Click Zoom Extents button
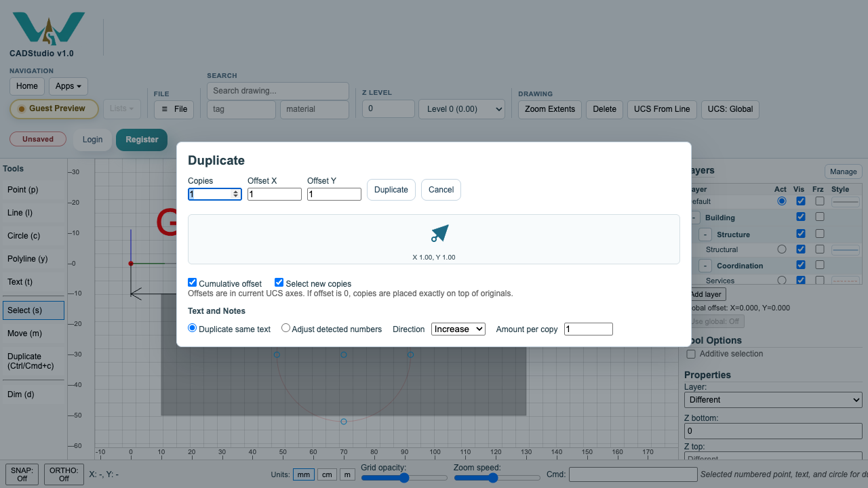Image resolution: width=868 pixels, height=488 pixels. [x=550, y=109]
